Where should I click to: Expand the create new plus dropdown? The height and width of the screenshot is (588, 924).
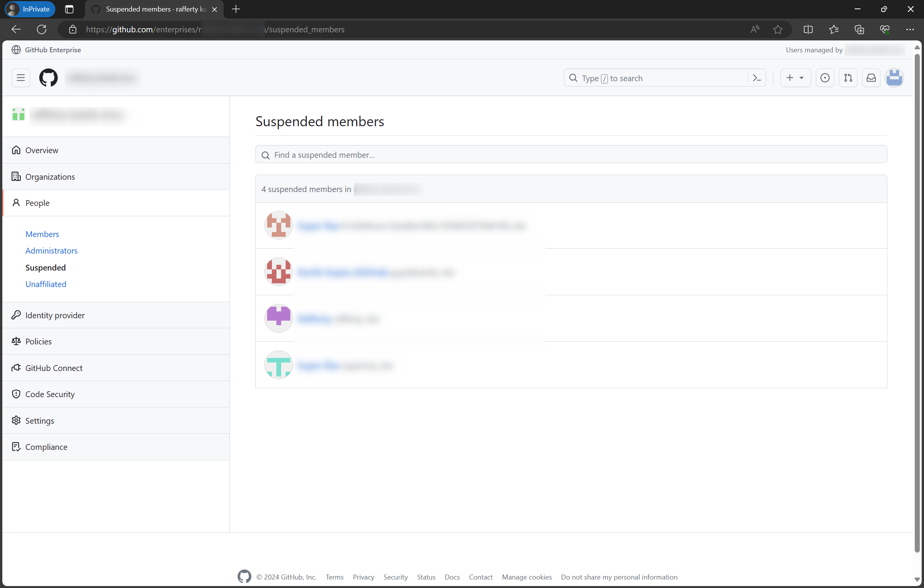click(795, 78)
